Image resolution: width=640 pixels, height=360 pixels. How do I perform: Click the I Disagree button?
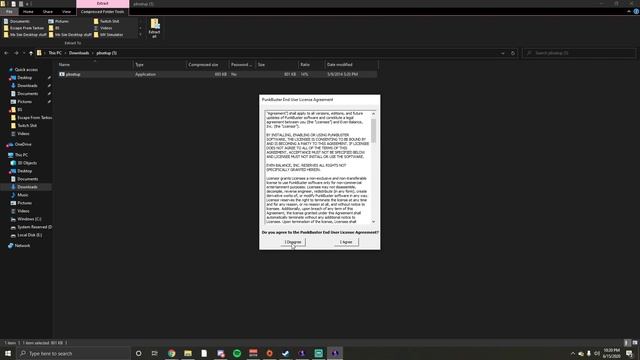(x=293, y=242)
